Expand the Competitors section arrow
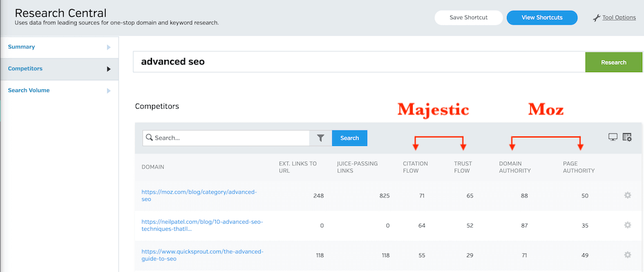The height and width of the screenshot is (272, 644). click(x=109, y=69)
